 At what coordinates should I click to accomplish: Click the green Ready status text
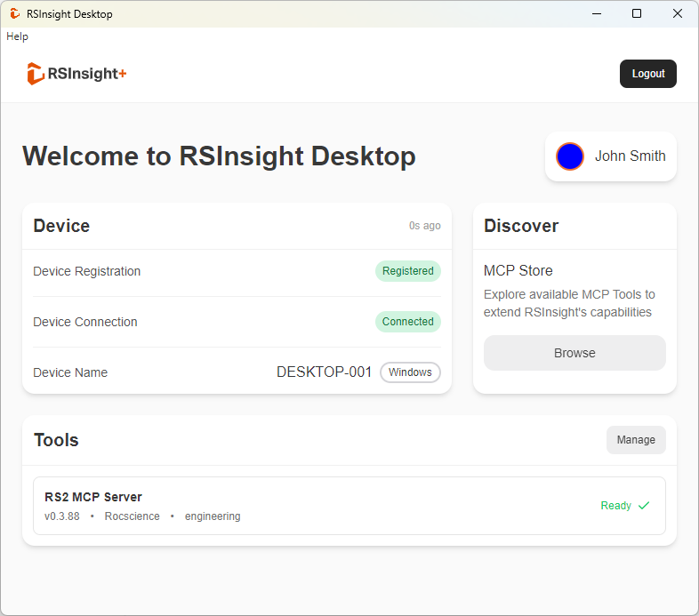pos(615,506)
